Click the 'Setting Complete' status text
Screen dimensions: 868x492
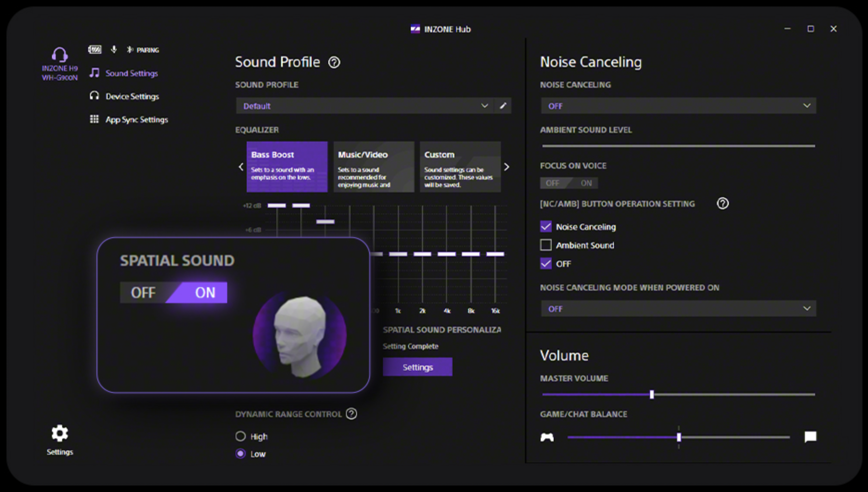(x=410, y=346)
